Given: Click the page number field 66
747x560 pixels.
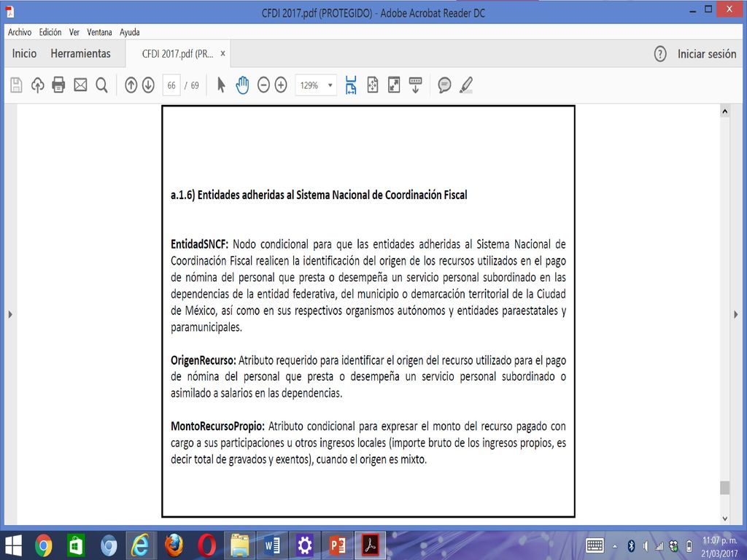Looking at the screenshot, I should [x=171, y=85].
